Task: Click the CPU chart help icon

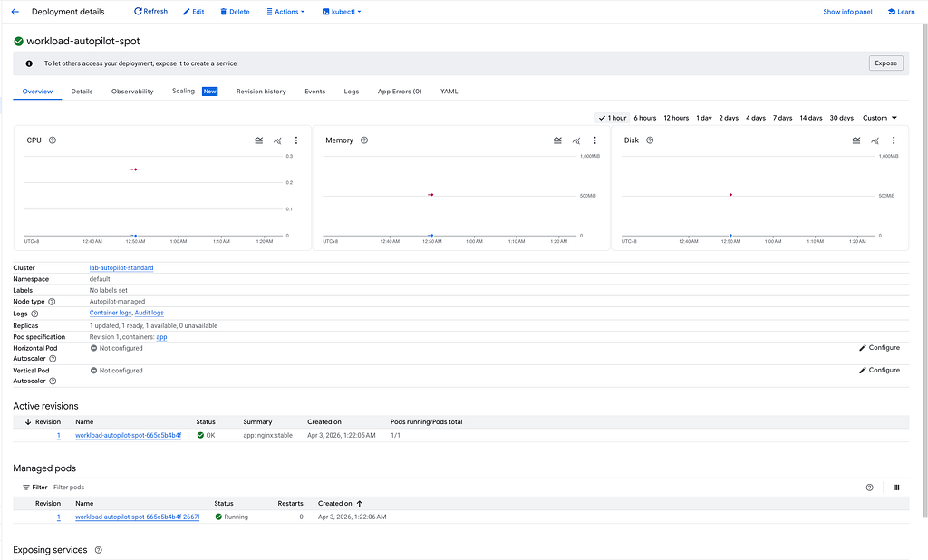Action: click(52, 140)
